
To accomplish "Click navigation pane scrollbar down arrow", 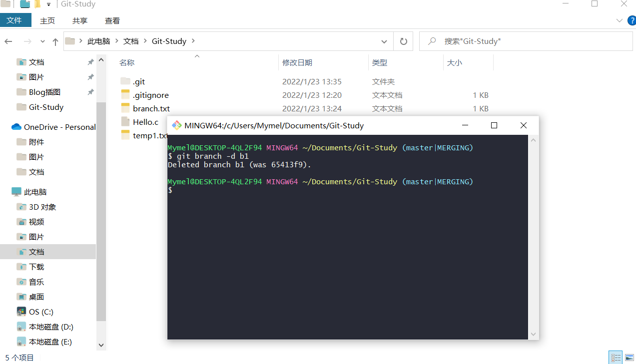I will pos(101,345).
